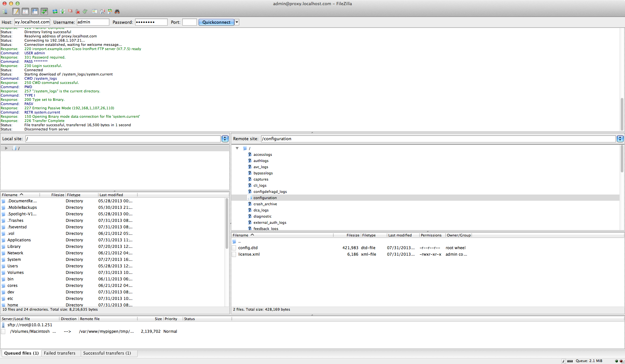Switch to the Queued files tab

(x=21, y=353)
